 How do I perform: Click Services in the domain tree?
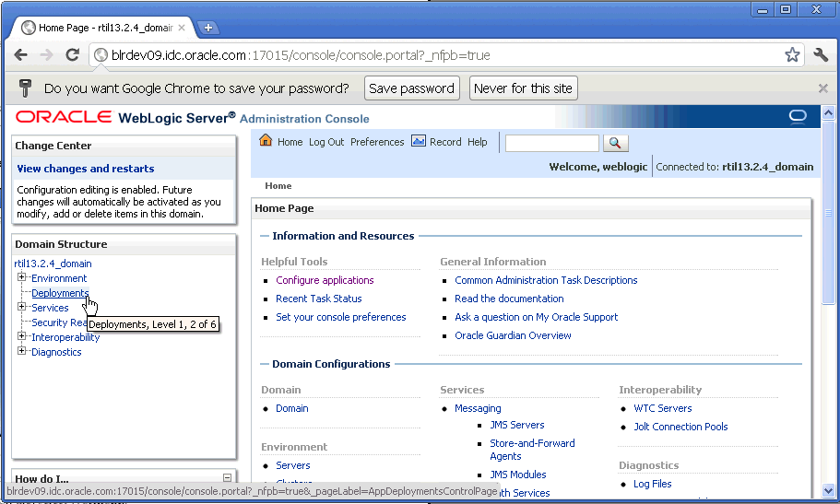point(50,308)
